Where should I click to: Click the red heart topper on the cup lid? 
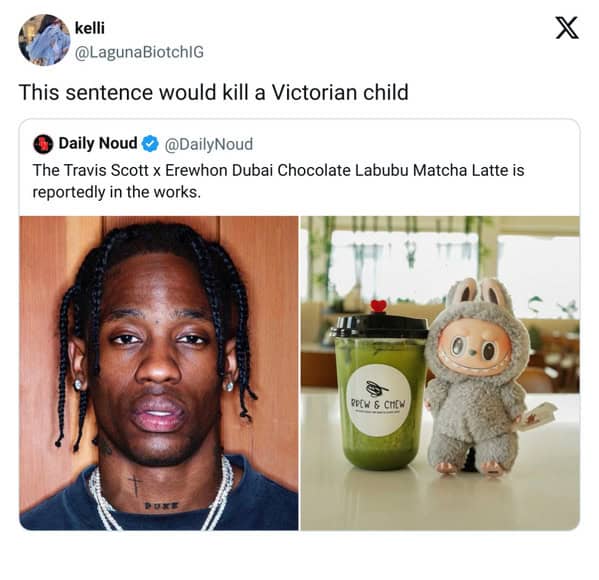[x=379, y=306]
